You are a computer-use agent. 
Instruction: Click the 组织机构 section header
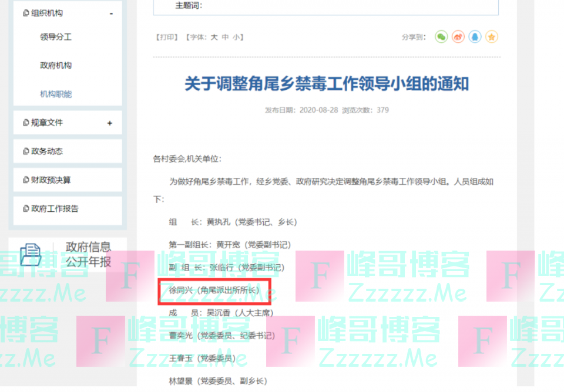click(x=47, y=13)
